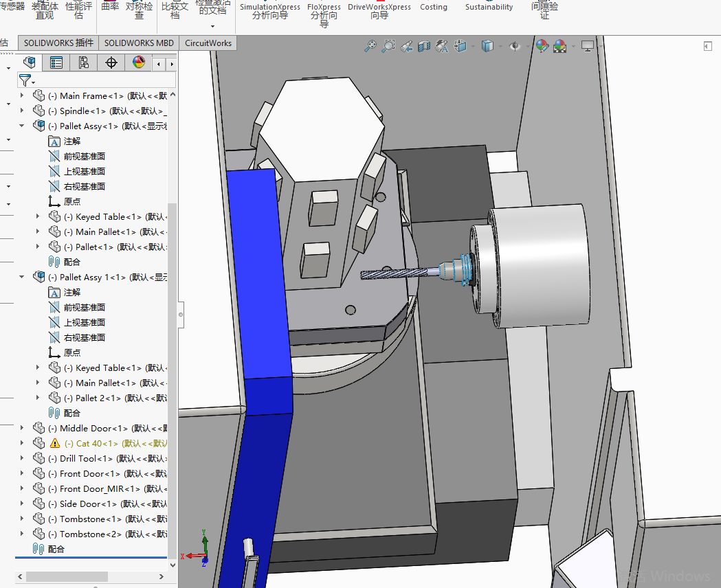Viewport: 721px width, 588px height.
Task: Select Drill Tool<1> in the feature tree
Action: (86, 458)
